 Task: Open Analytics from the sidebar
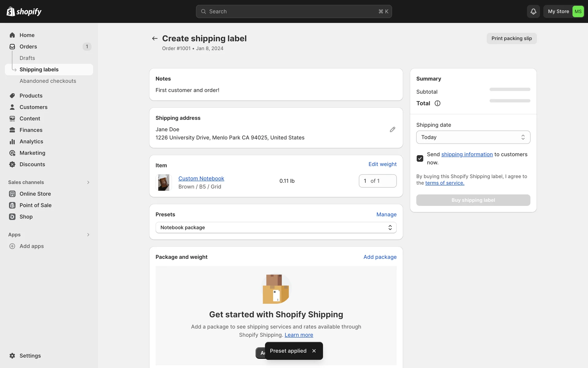31,141
